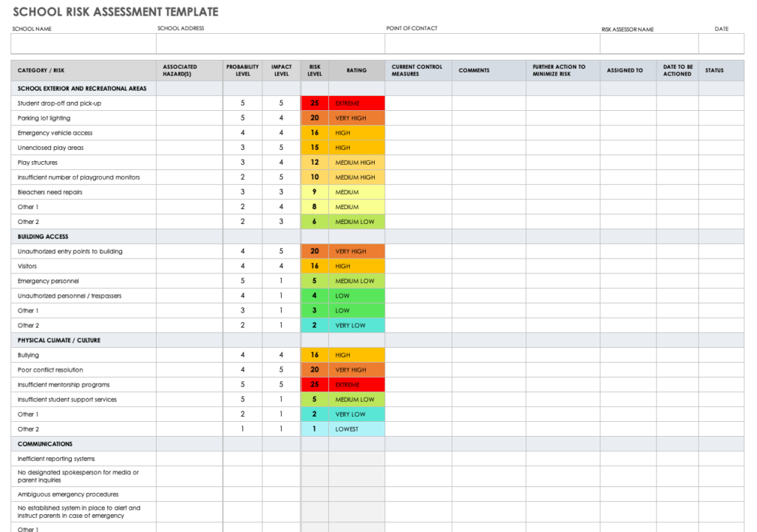Click the School Name input field
This screenshot has height=532, width=757.
coord(83,44)
